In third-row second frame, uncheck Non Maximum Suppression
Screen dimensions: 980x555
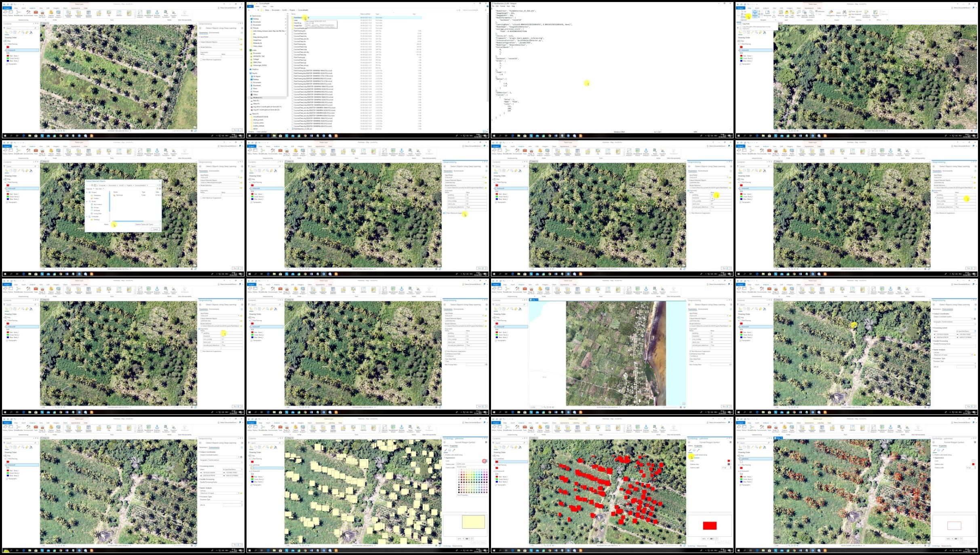point(446,351)
